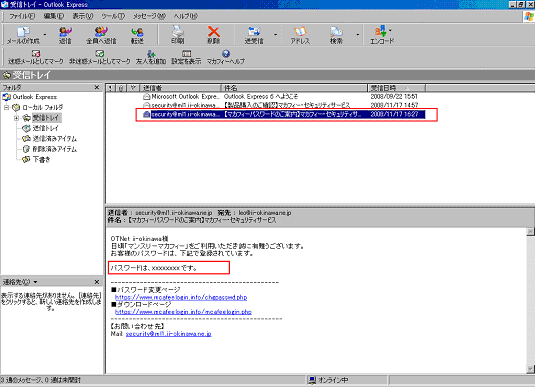
Task: Open the Send/Receive dropdown arrow
Action: [x=275, y=34]
